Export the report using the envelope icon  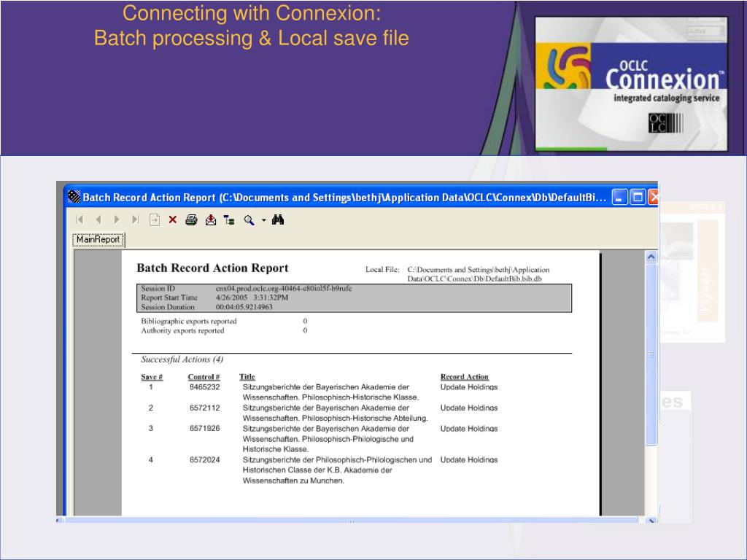(211, 219)
